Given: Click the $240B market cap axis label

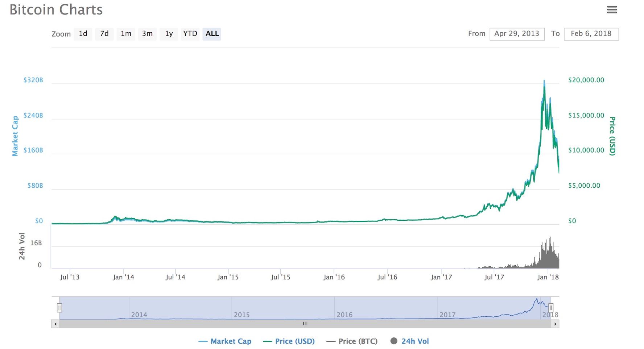Looking at the screenshot, I should [x=33, y=115].
